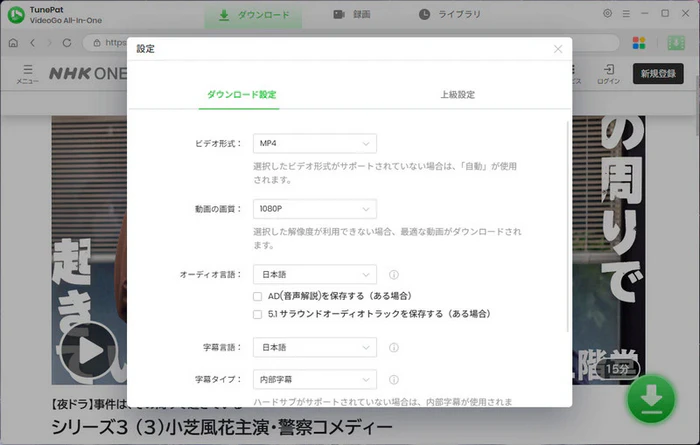The width and height of the screenshot is (700, 445).
Task: Click the ログイン icon on NHK page
Action: (608, 74)
